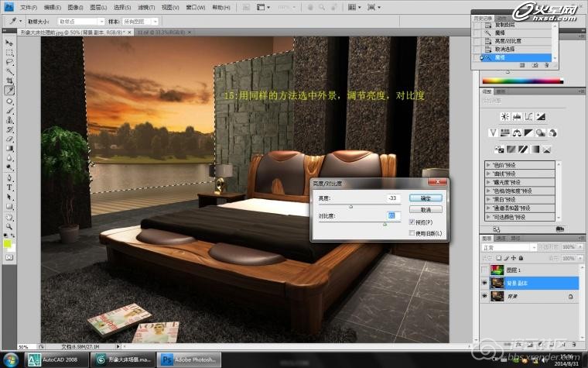
Task: Select the Move tool
Action: (x=9, y=43)
